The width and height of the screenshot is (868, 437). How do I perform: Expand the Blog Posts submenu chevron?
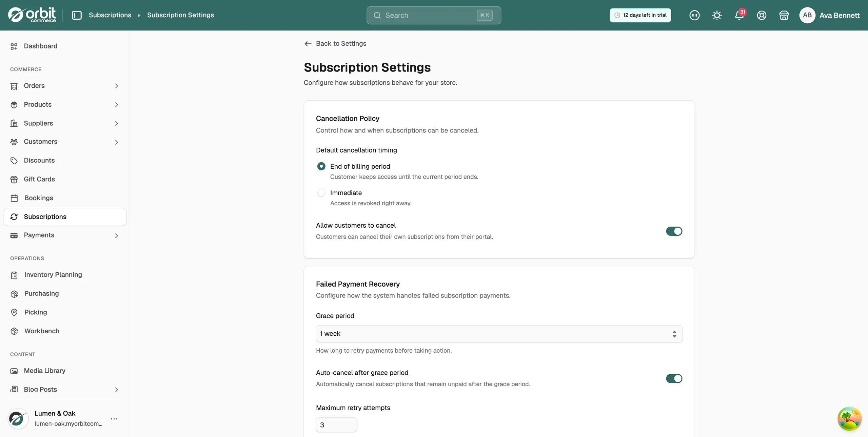[116, 390]
